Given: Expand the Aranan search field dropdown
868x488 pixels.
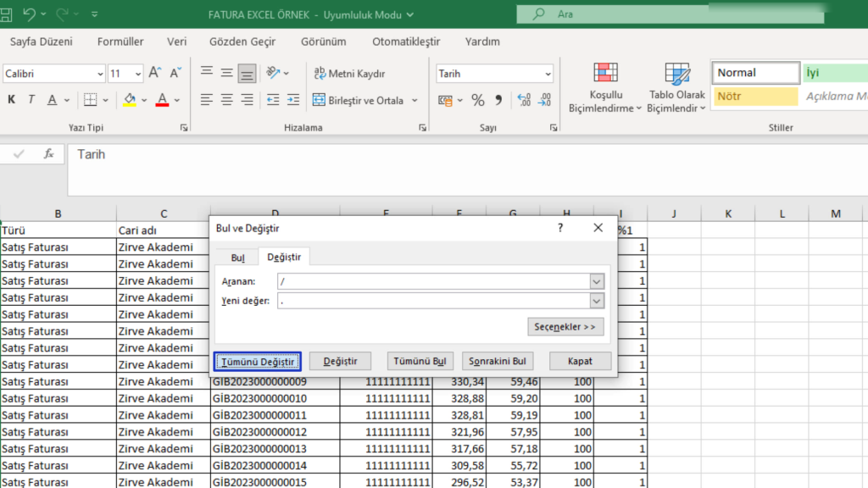Looking at the screenshot, I should tap(597, 281).
